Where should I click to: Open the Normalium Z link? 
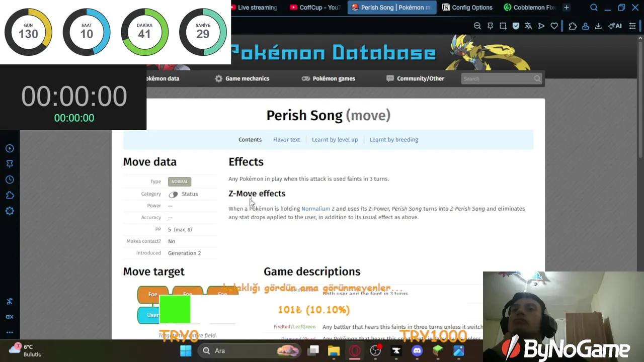tap(318, 209)
